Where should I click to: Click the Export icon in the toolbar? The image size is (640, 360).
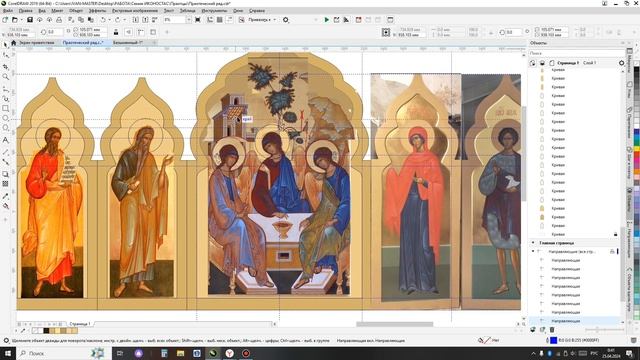[145, 20]
